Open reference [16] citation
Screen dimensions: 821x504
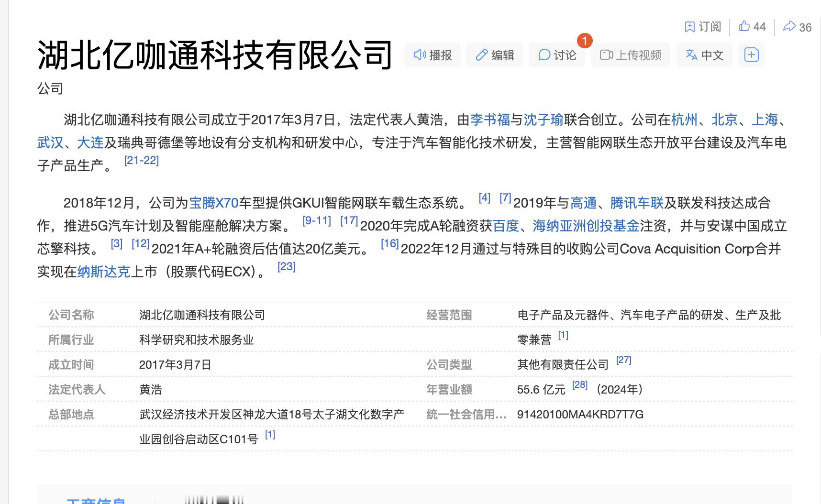click(x=390, y=244)
